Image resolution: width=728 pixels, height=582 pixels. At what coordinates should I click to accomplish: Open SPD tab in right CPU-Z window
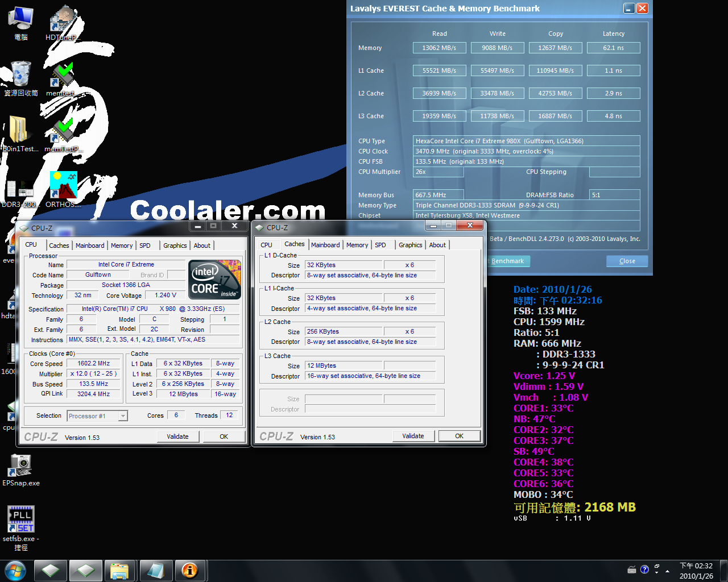click(x=380, y=245)
